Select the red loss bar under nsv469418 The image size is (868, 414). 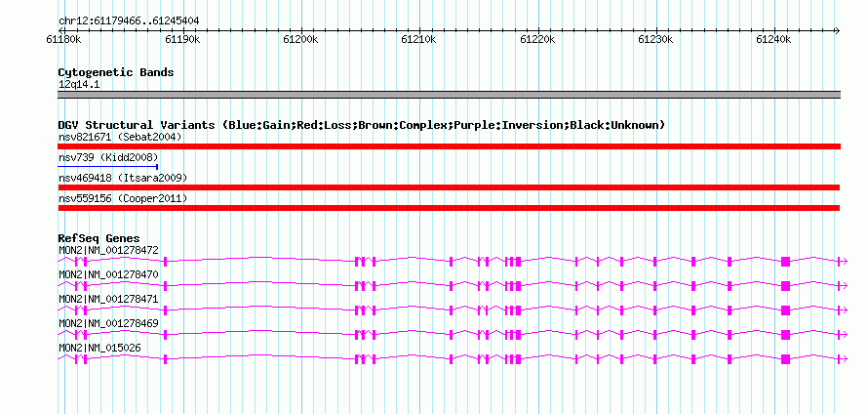coord(449,187)
